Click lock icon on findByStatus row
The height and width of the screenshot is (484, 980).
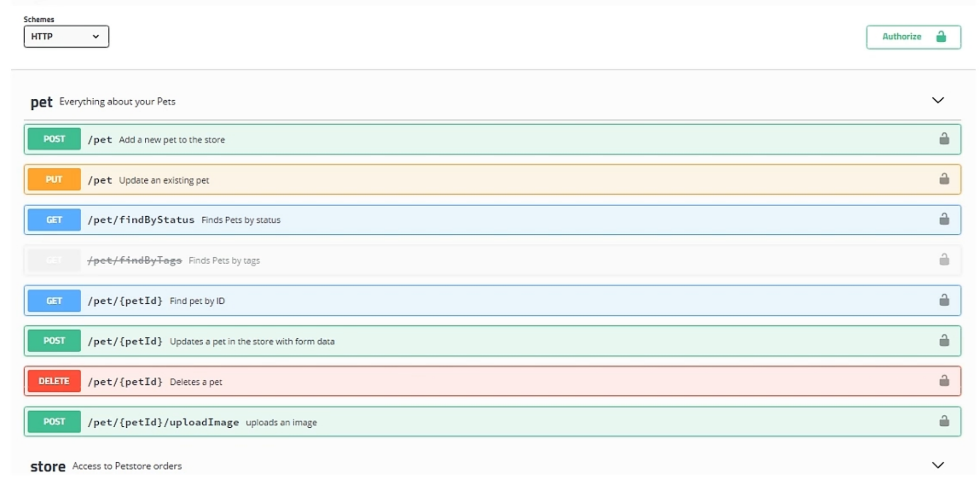pyautogui.click(x=944, y=219)
